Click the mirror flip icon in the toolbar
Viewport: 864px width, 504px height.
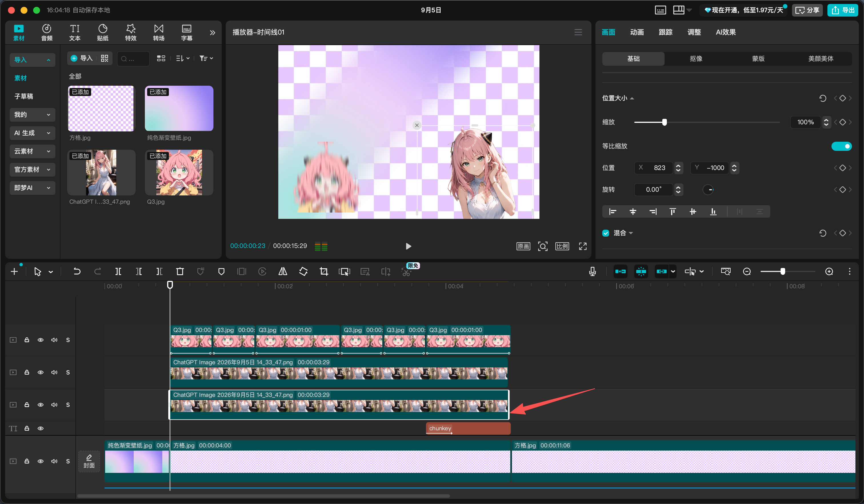283,271
